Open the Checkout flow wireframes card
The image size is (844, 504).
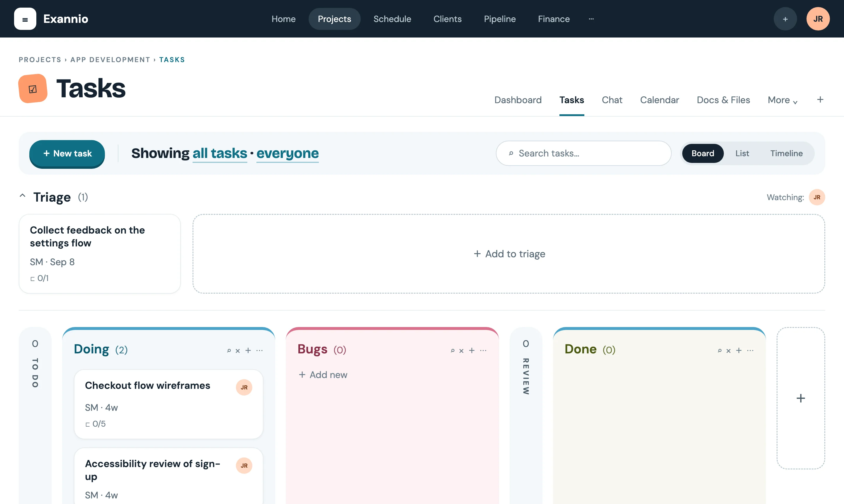pyautogui.click(x=169, y=404)
